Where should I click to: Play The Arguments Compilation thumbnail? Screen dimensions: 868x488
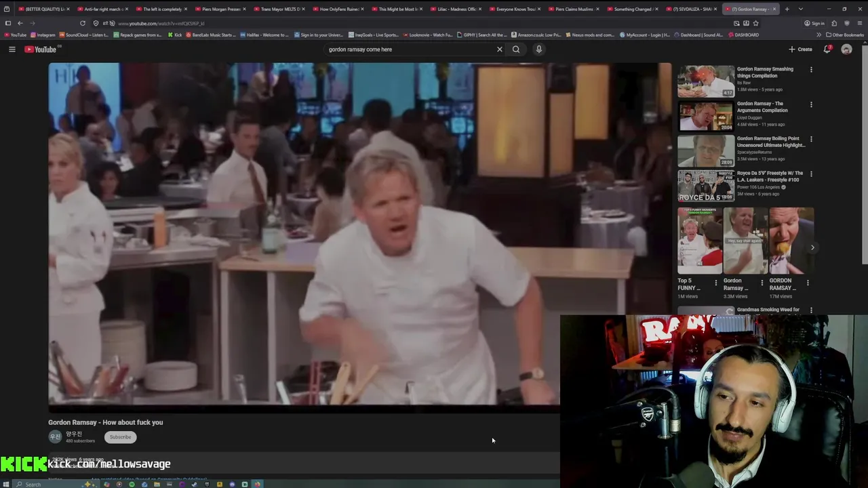click(706, 116)
